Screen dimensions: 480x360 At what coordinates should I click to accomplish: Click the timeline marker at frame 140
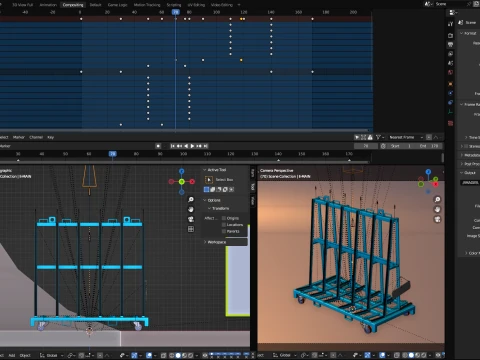click(x=278, y=160)
